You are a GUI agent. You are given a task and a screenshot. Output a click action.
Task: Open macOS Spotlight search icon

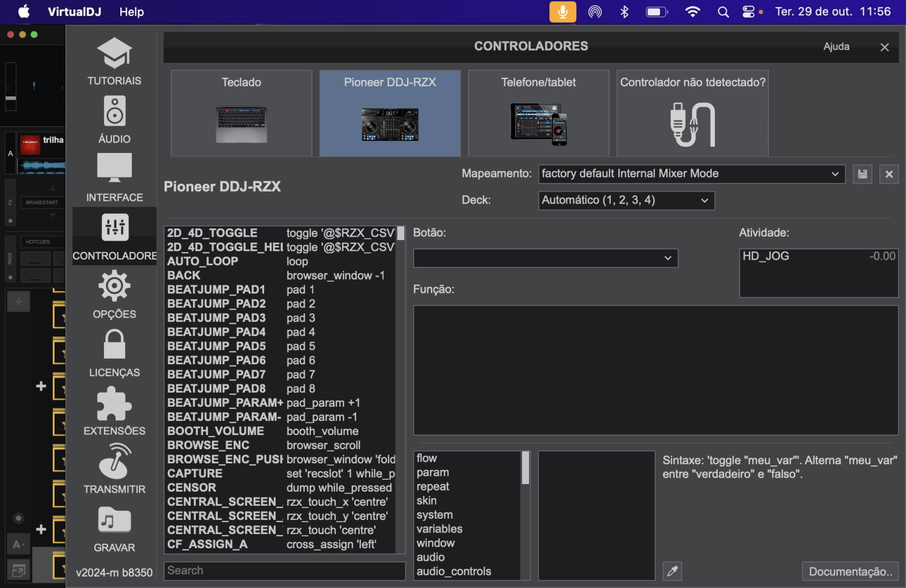click(723, 12)
